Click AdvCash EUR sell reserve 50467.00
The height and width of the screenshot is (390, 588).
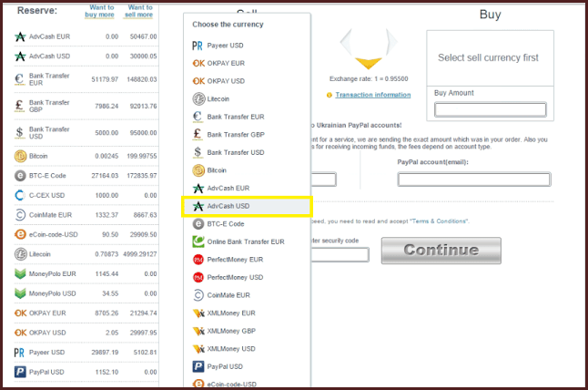143,36
